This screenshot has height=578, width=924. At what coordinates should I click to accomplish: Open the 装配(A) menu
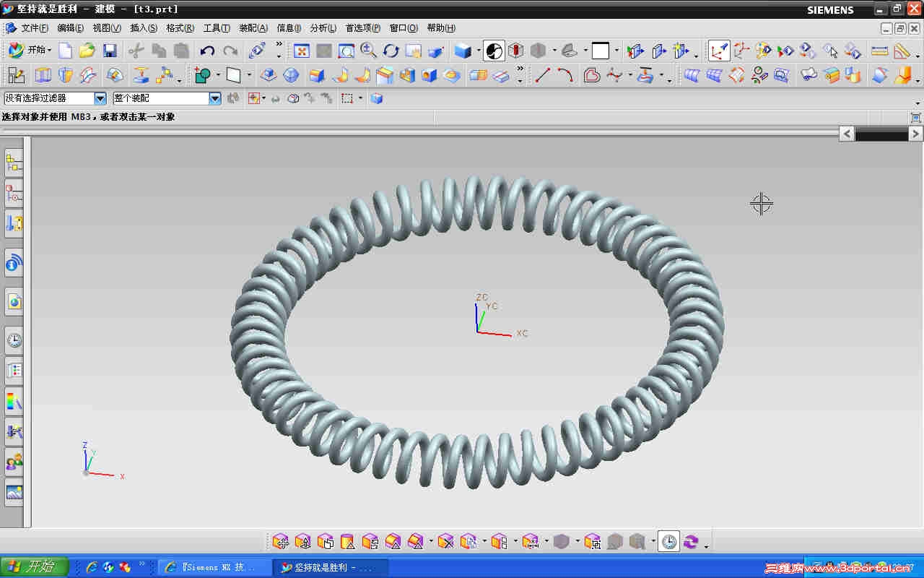(x=253, y=28)
